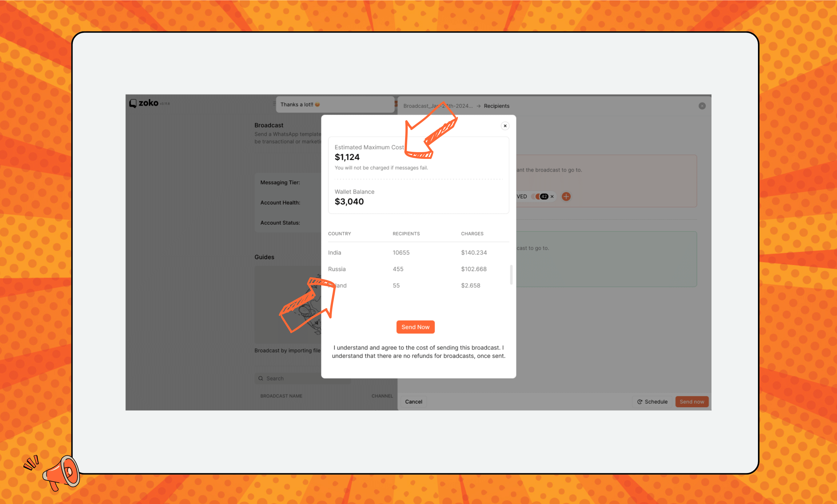This screenshot has width=837, height=504.
Task: Click the close modal X icon
Action: pyautogui.click(x=504, y=125)
